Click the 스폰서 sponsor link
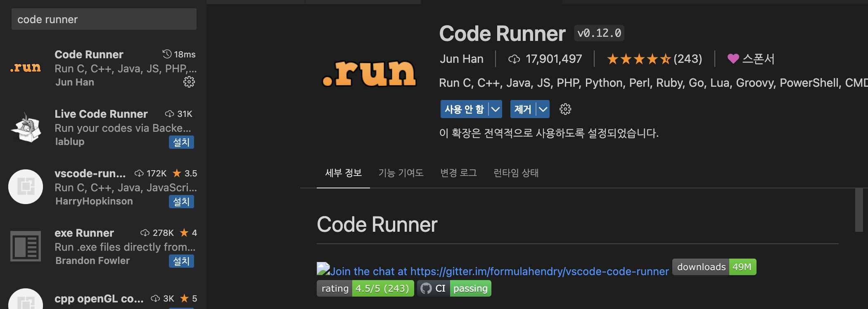Viewport: 868px width, 309px height. tap(758, 59)
